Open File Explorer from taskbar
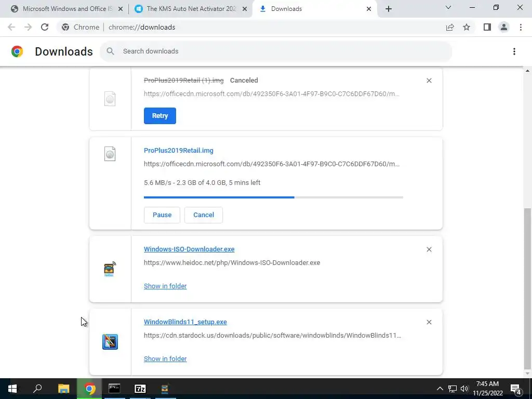The image size is (532, 399). [x=63, y=389]
